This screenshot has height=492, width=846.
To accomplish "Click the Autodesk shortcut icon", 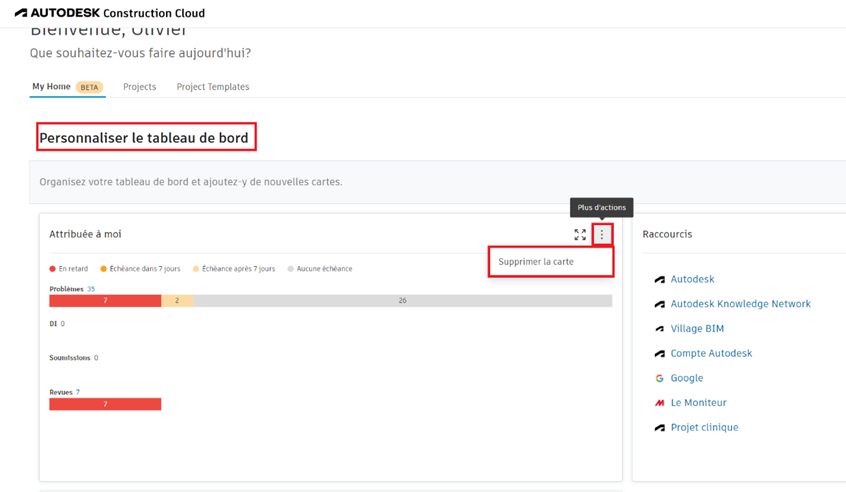I will pos(659,279).
